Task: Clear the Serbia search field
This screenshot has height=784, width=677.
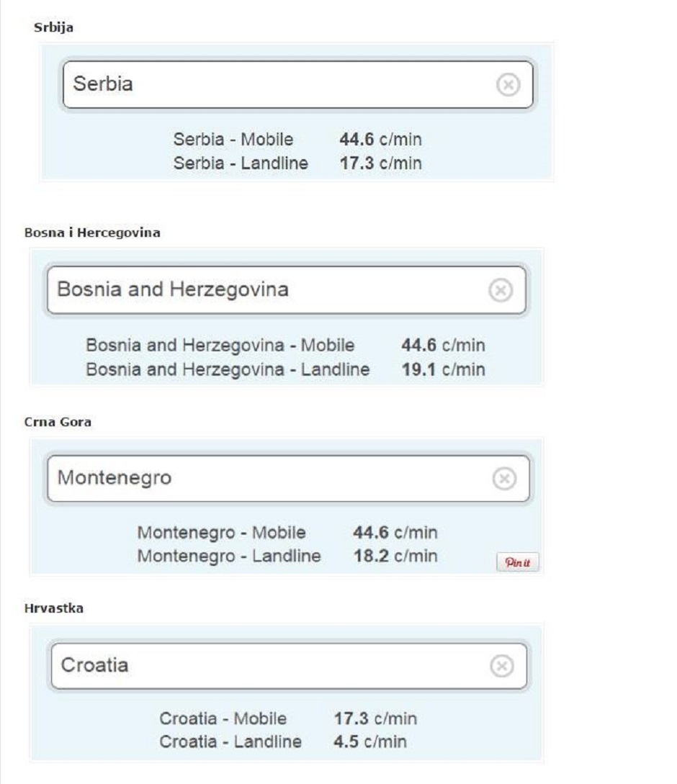Action: pos(508,85)
